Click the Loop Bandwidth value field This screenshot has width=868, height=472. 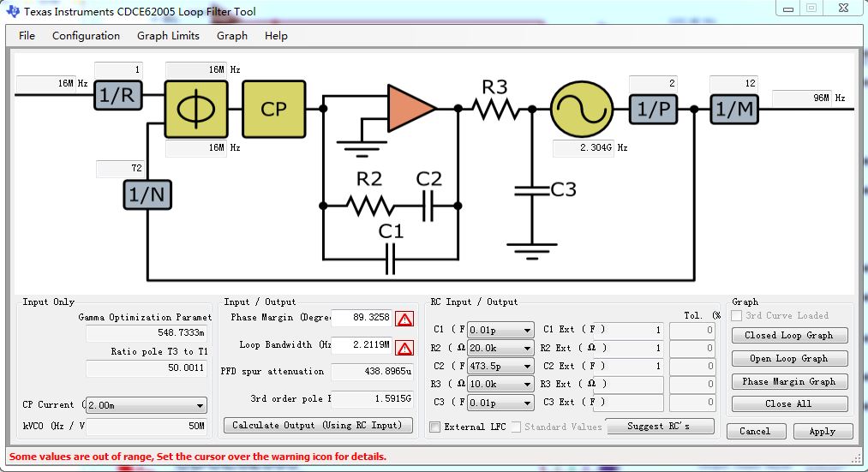(362, 344)
